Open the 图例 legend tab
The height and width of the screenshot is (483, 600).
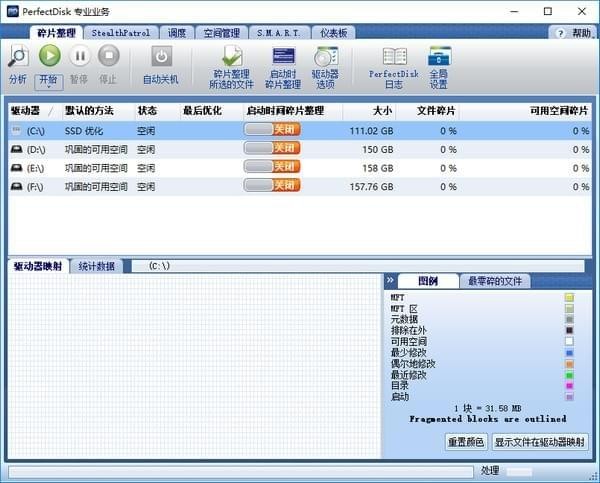[x=428, y=281]
